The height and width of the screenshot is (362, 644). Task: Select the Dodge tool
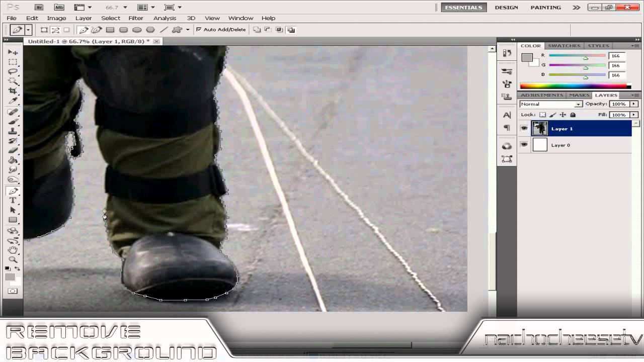pyautogui.click(x=13, y=179)
